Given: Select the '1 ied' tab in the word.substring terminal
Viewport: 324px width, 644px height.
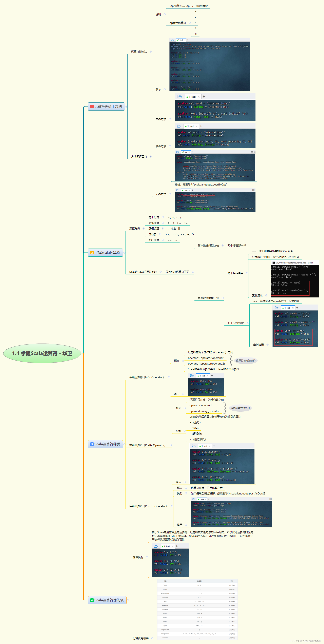Looking at the screenshot, I should point(191,126).
